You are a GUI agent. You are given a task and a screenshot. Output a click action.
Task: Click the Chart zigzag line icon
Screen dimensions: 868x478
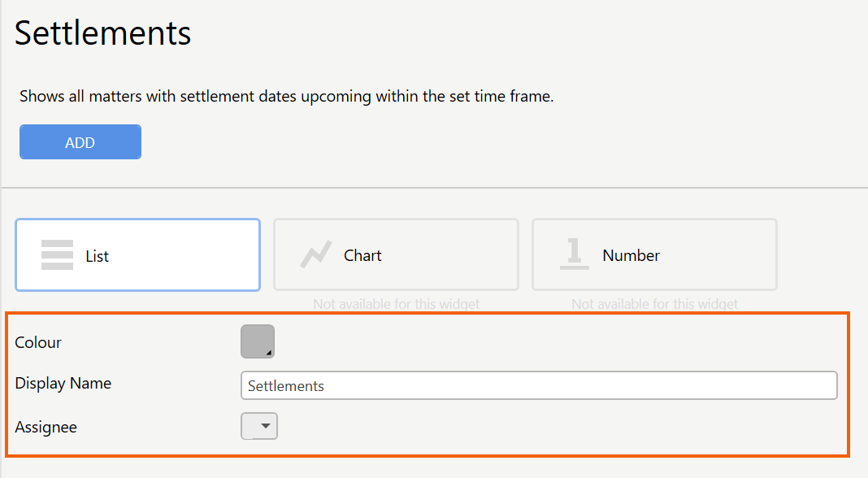(x=315, y=254)
